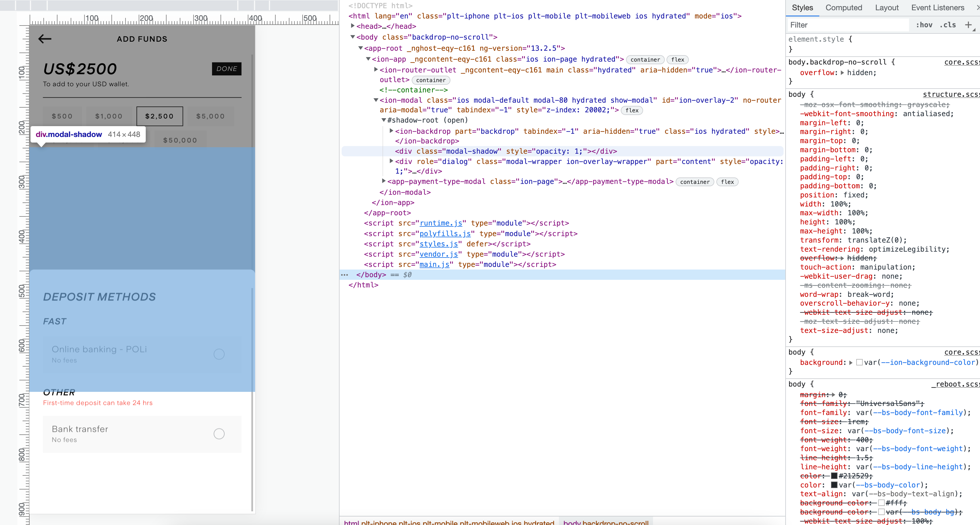Click the back arrow on the Add Funds screen
980x525 pixels.
[45, 38]
